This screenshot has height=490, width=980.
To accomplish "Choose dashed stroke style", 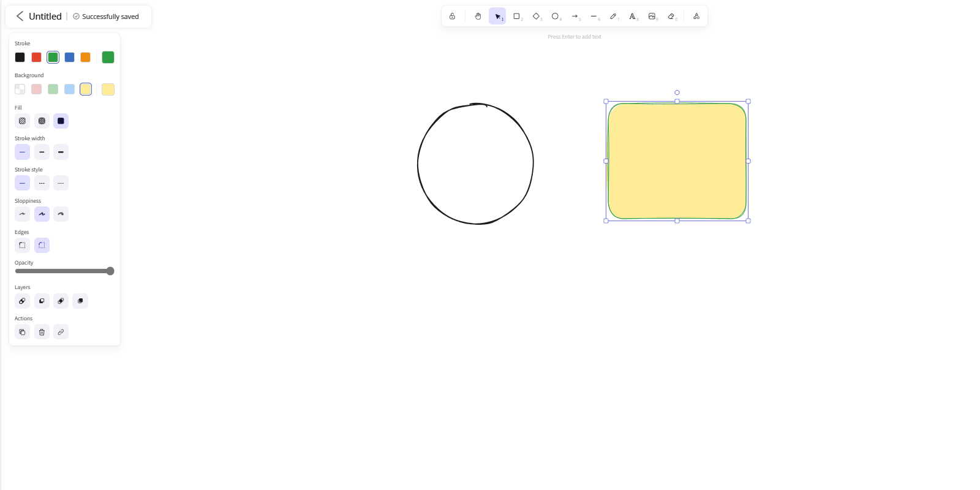I will point(42,183).
